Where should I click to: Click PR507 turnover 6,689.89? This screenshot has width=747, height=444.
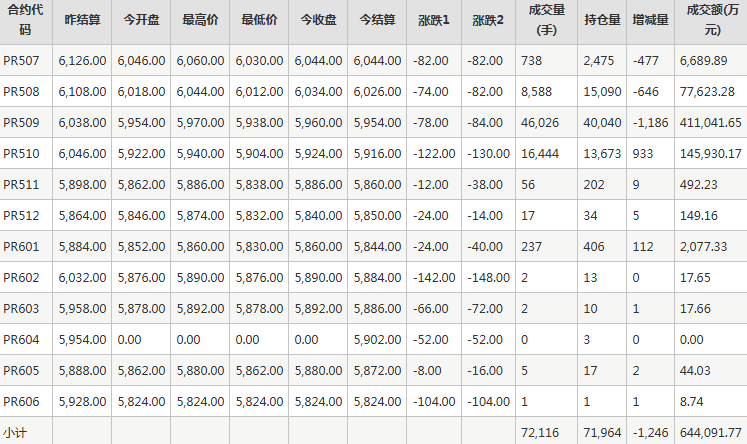click(704, 61)
